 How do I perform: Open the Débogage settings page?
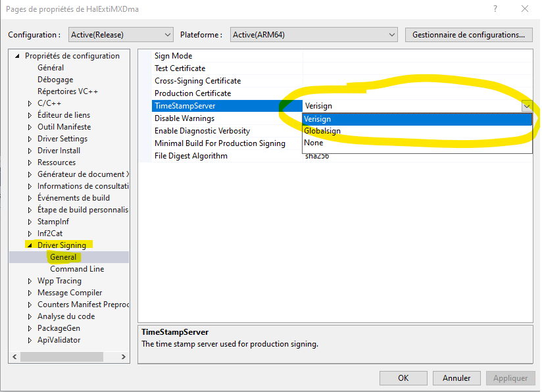(x=55, y=79)
